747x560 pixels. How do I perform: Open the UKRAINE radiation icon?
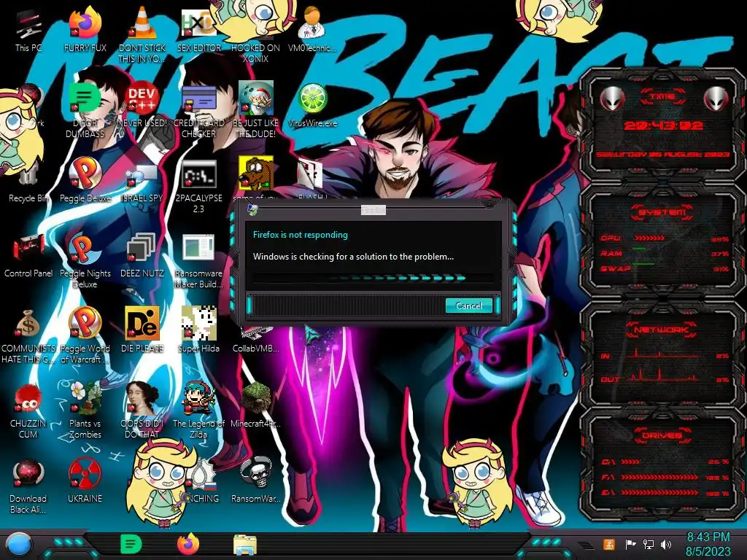click(x=85, y=481)
